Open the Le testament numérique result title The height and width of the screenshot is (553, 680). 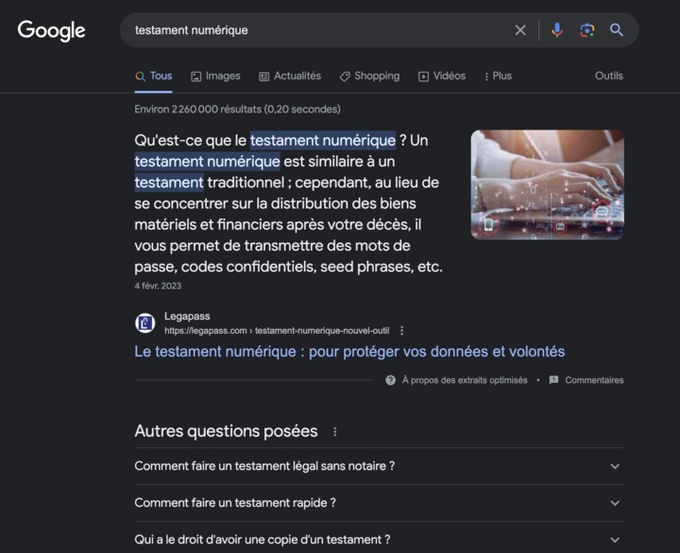(350, 351)
